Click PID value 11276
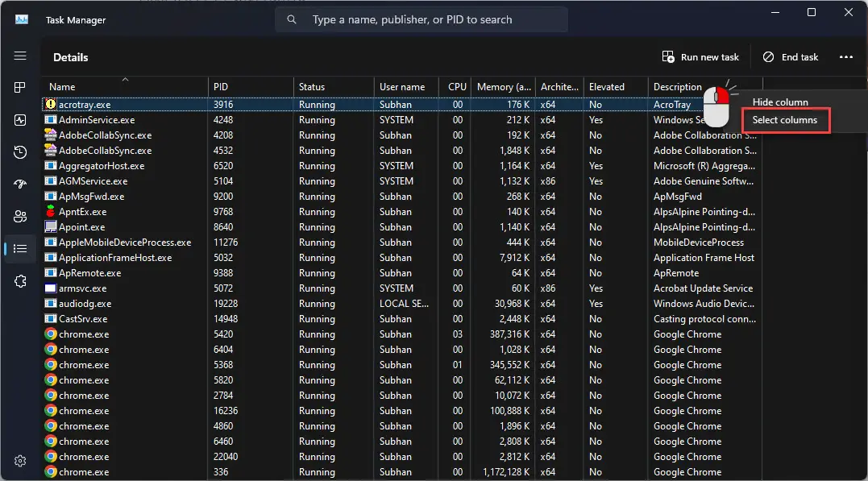This screenshot has width=868, height=481. (226, 242)
